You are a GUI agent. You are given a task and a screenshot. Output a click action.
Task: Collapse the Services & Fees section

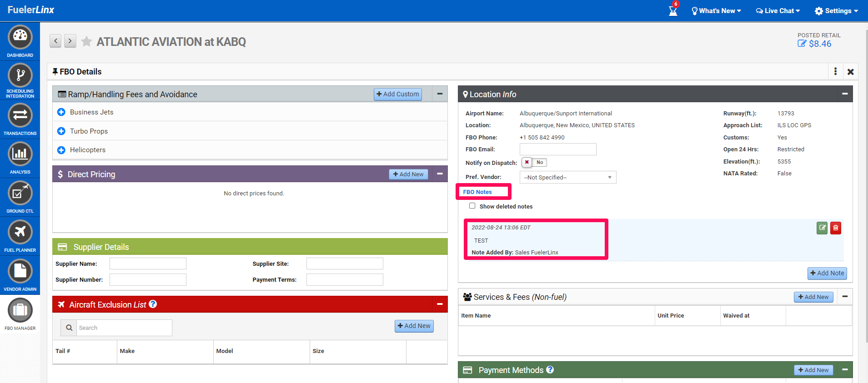(x=845, y=297)
